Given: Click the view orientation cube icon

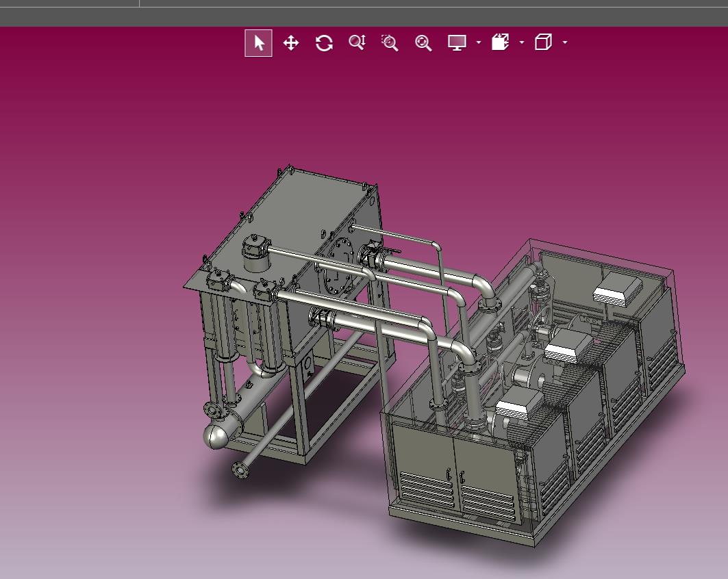Looking at the screenshot, I should [x=543, y=42].
